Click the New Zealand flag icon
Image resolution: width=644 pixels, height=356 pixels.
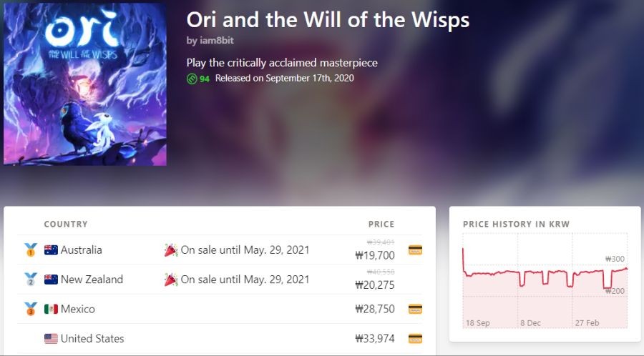click(51, 280)
